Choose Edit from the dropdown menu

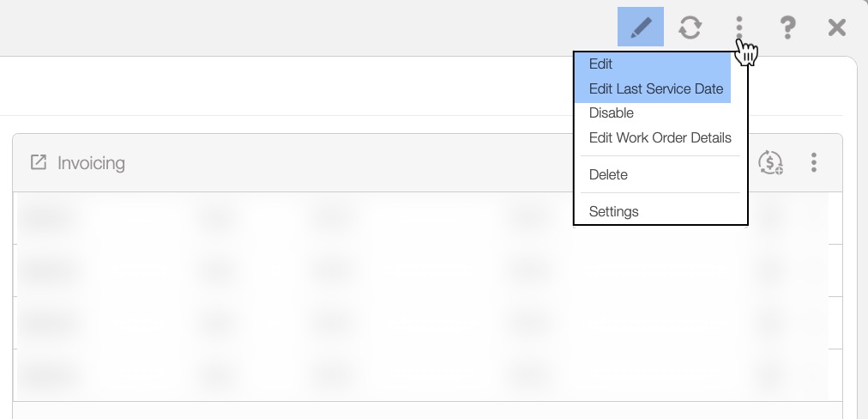click(x=600, y=64)
